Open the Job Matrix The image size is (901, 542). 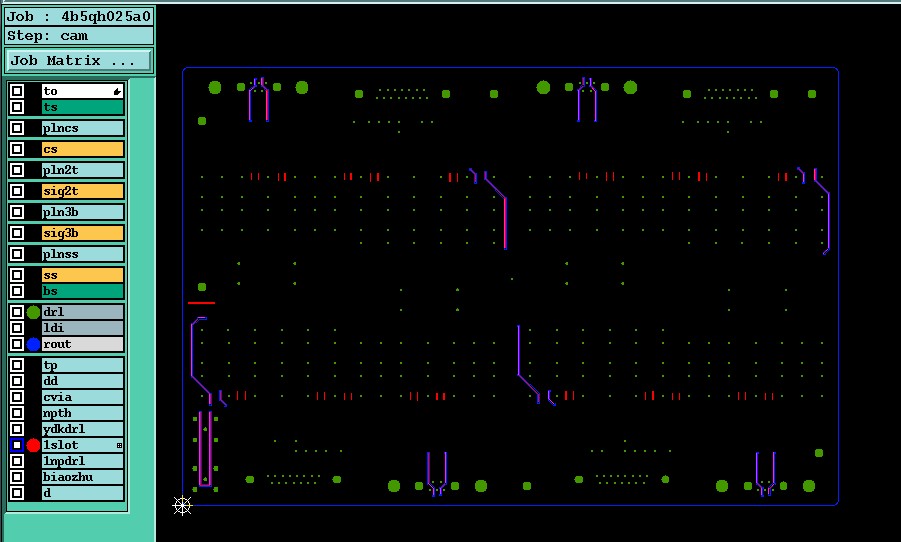point(79,60)
